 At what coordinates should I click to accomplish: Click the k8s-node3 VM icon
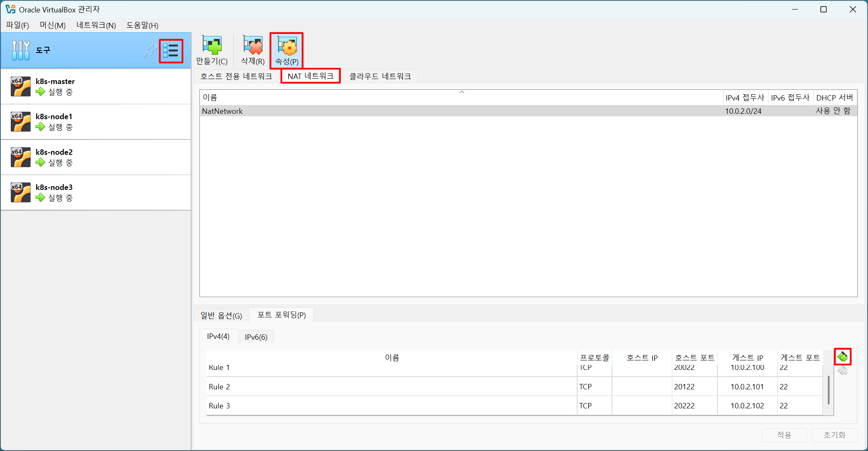pyautogui.click(x=21, y=192)
